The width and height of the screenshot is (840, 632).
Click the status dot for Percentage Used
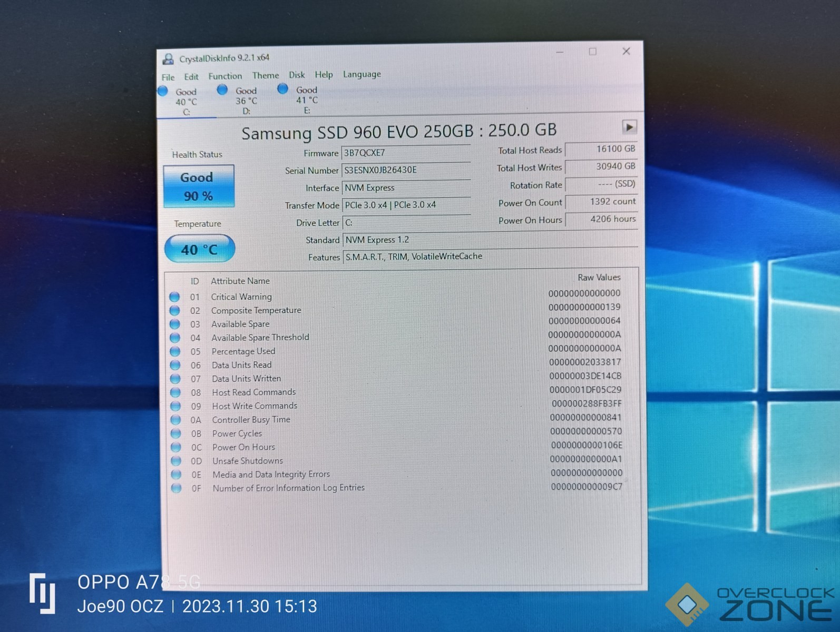point(175,351)
